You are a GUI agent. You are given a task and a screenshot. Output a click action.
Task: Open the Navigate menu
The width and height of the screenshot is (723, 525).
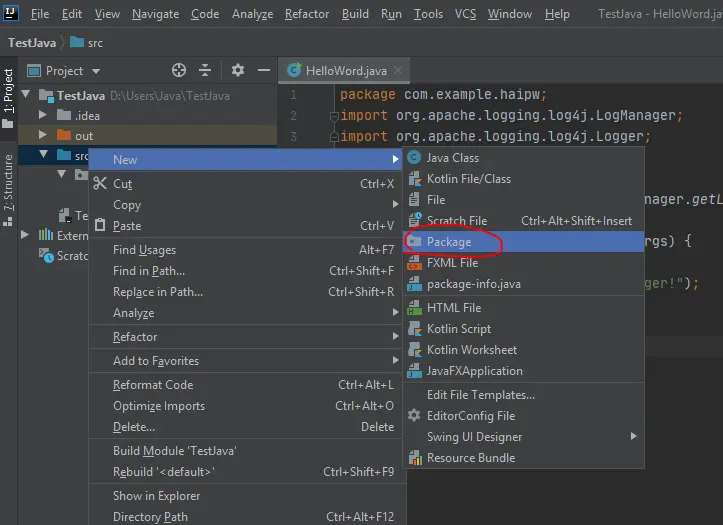pyautogui.click(x=155, y=14)
